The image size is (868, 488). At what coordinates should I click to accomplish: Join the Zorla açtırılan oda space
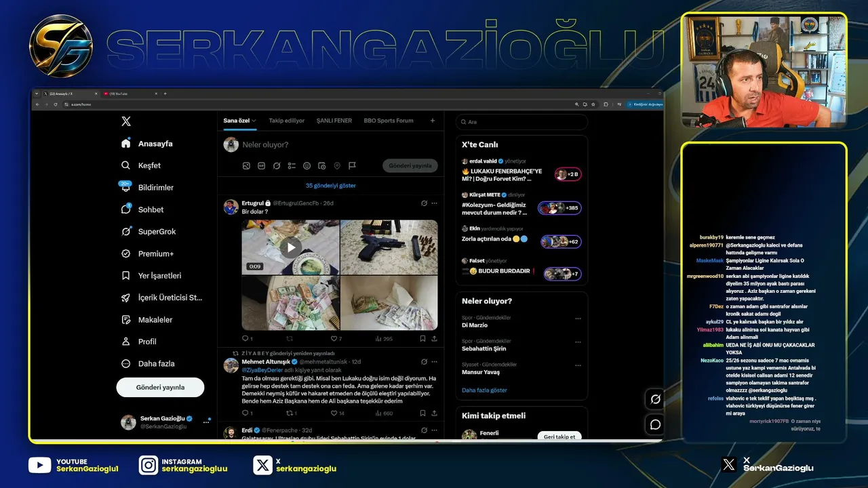[561, 241]
